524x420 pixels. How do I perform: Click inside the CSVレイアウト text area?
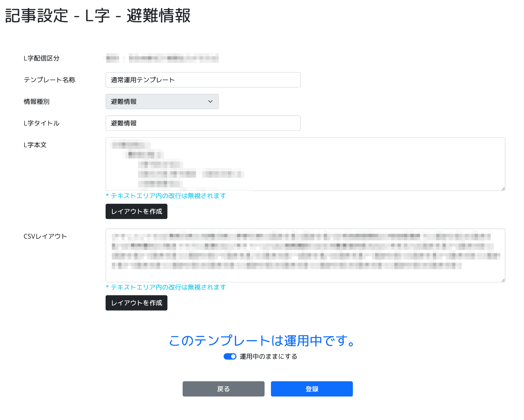tap(305, 255)
